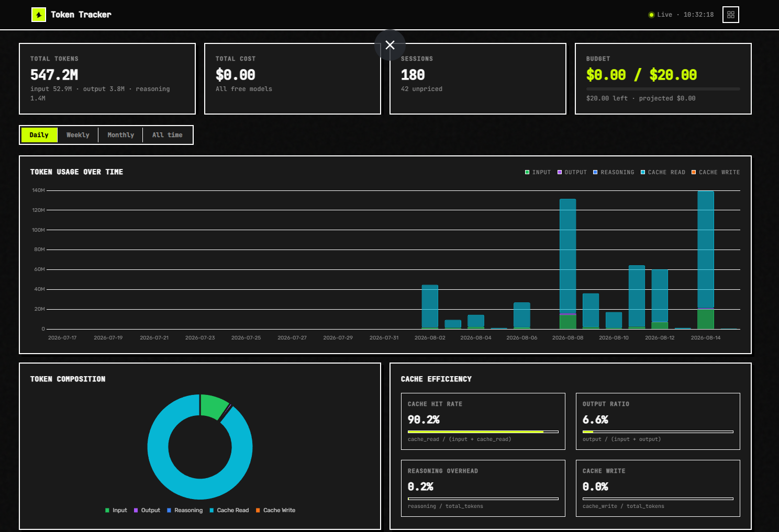Toggle Output in donut chart legend

click(x=147, y=510)
